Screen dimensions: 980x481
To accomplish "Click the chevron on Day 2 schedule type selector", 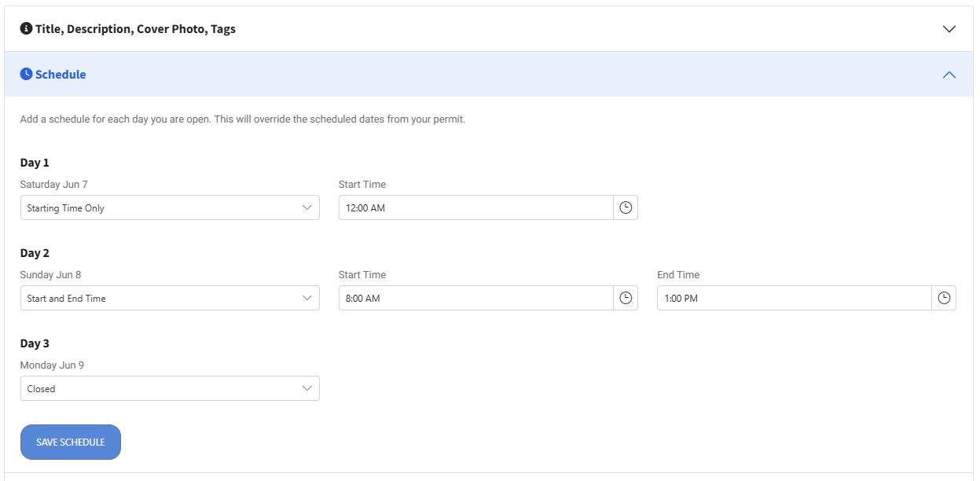I will [x=308, y=298].
